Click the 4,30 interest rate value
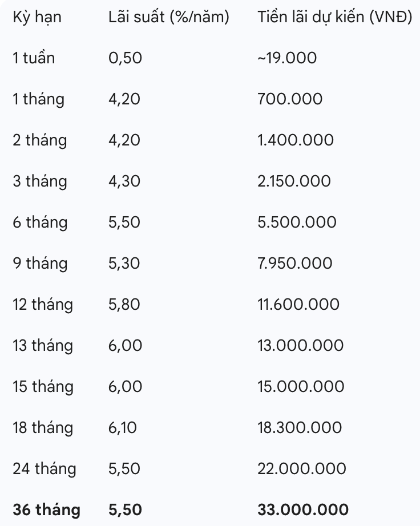The image size is (420, 526). [124, 181]
